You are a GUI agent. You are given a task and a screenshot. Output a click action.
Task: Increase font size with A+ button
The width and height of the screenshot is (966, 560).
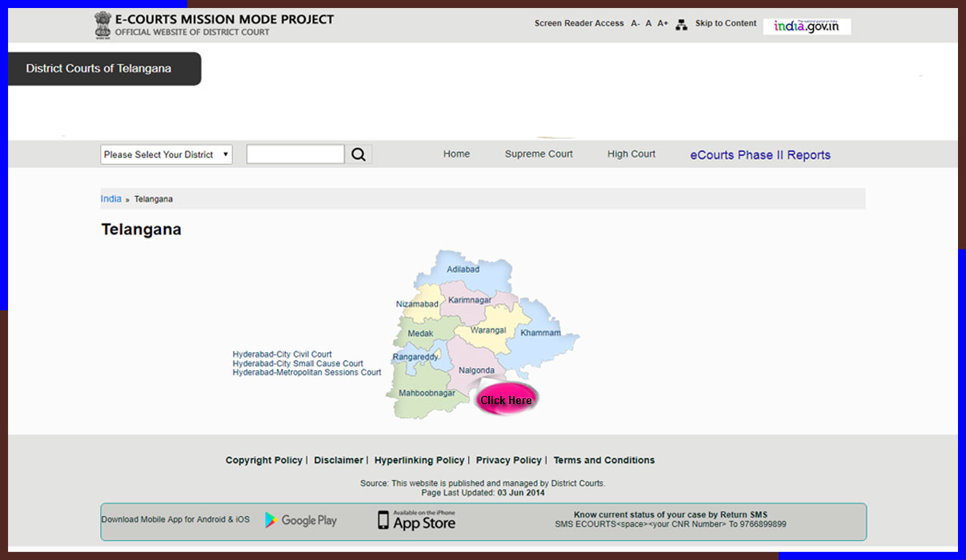pos(663,24)
